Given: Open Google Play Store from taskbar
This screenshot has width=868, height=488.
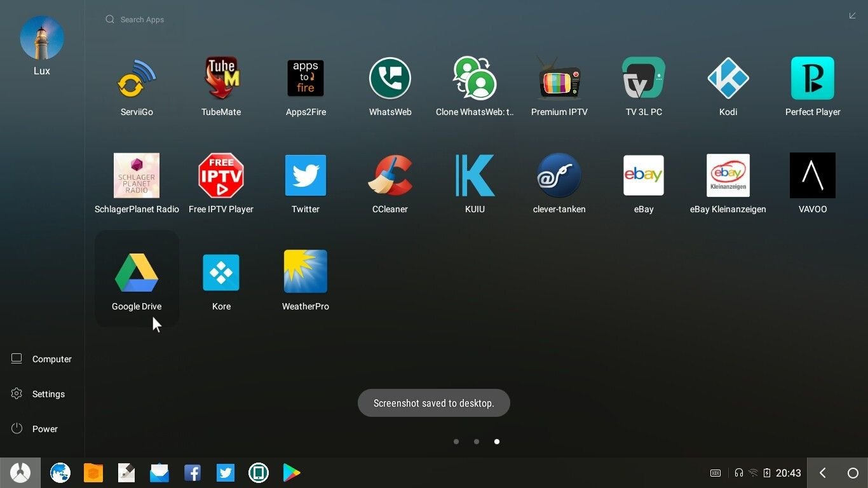Looking at the screenshot, I should [x=292, y=473].
